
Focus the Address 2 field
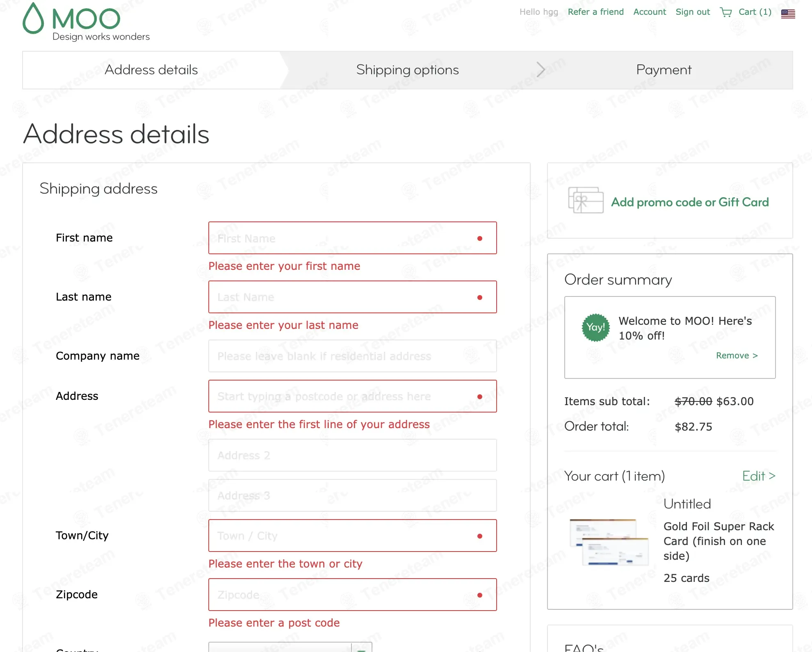353,455
